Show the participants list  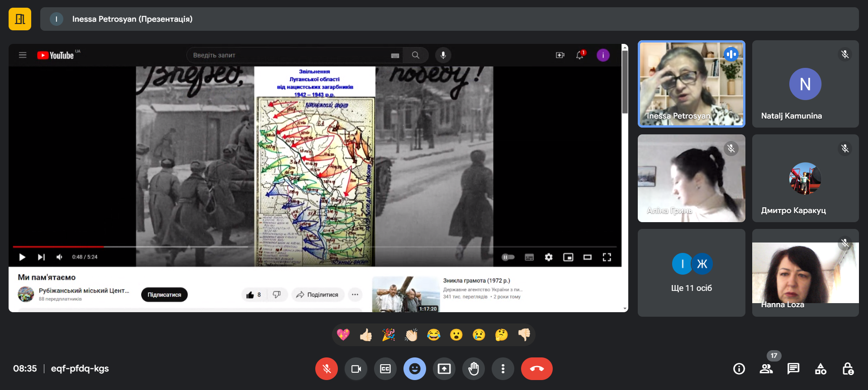pyautogui.click(x=766, y=369)
